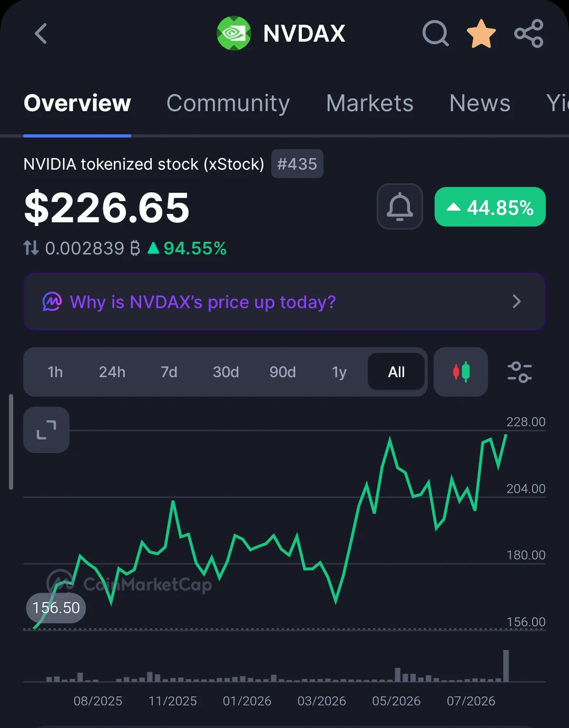The width and height of the screenshot is (569, 728).
Task: Tap the 156.50 low price label
Action: tap(56, 608)
